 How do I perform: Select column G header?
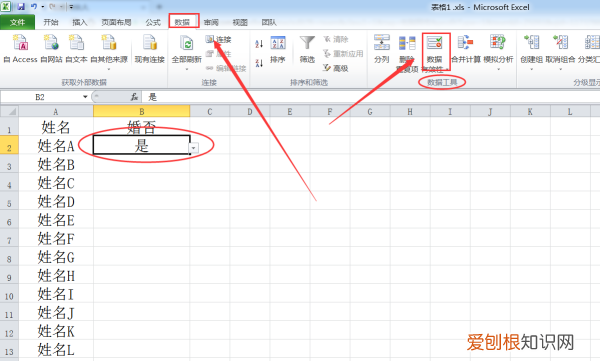(370, 111)
